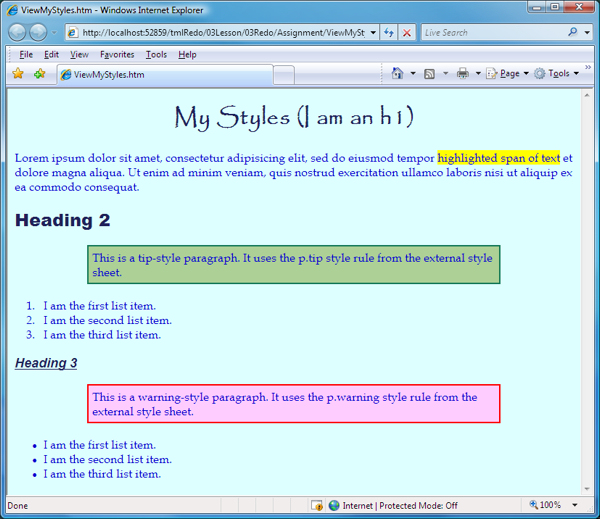Click the pink warning-style paragraph box

293,404
